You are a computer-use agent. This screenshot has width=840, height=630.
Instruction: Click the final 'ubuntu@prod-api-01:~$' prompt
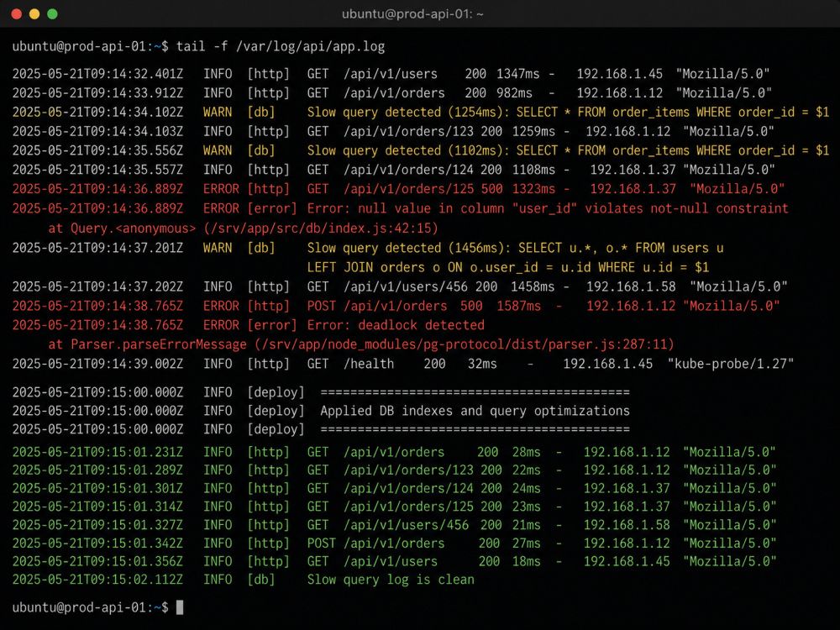pyautogui.click(x=91, y=607)
